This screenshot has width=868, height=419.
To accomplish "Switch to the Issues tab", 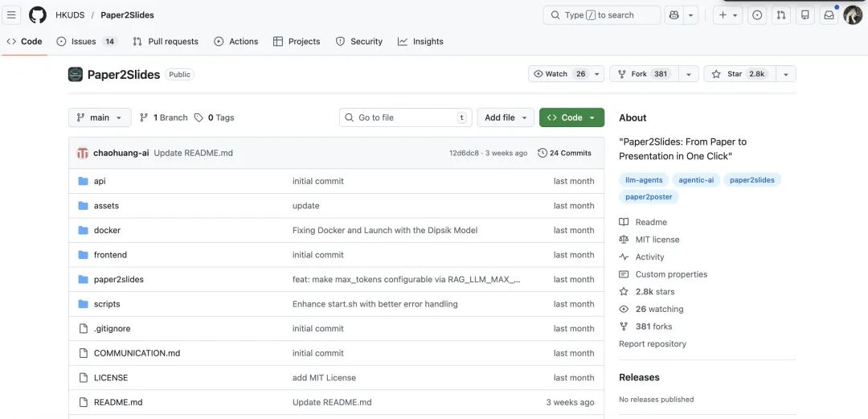I will coord(87,42).
